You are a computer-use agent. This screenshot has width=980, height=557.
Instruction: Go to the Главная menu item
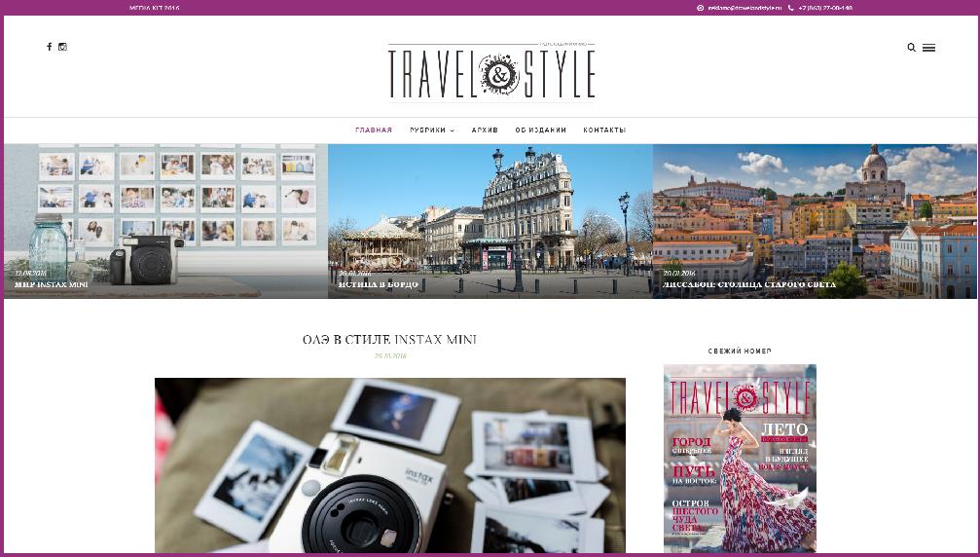pos(374,130)
